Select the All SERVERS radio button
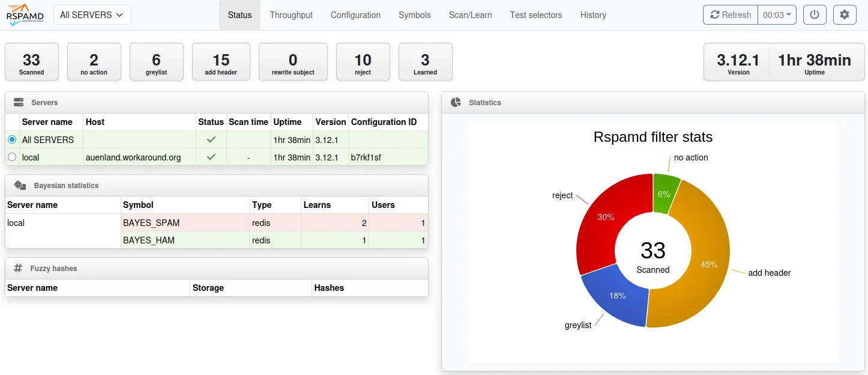This screenshot has width=868, height=375. pos(12,139)
